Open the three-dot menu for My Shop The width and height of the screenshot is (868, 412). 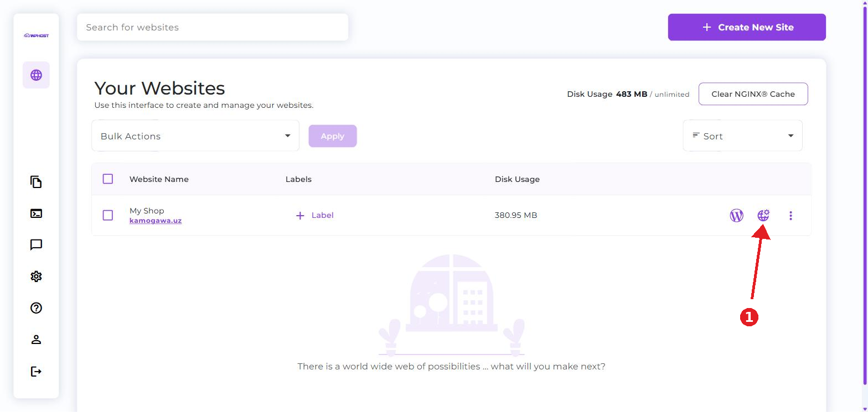click(790, 216)
